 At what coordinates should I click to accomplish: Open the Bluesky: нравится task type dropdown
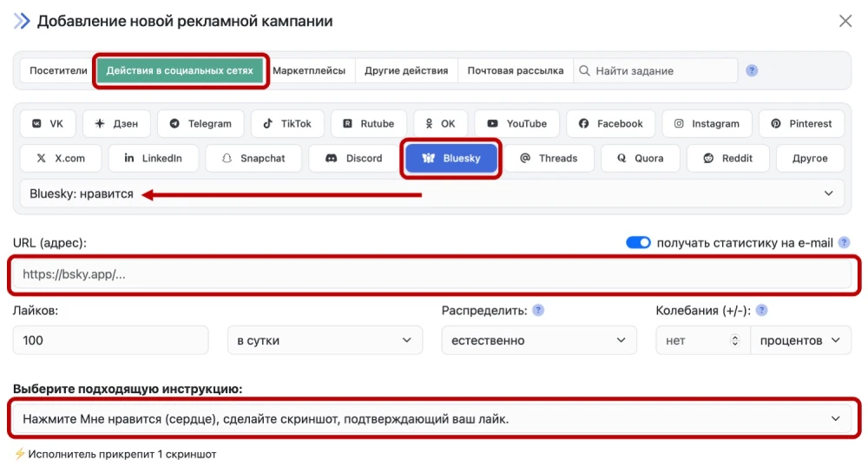431,194
